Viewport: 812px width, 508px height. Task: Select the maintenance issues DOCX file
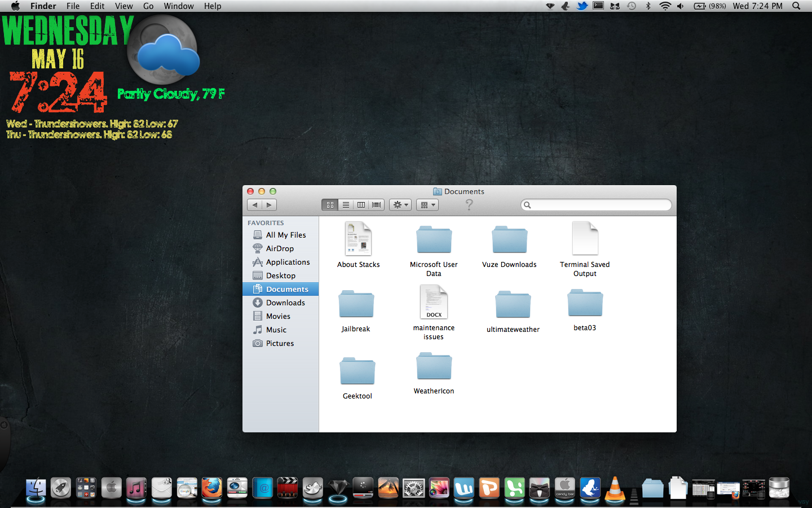tap(434, 312)
